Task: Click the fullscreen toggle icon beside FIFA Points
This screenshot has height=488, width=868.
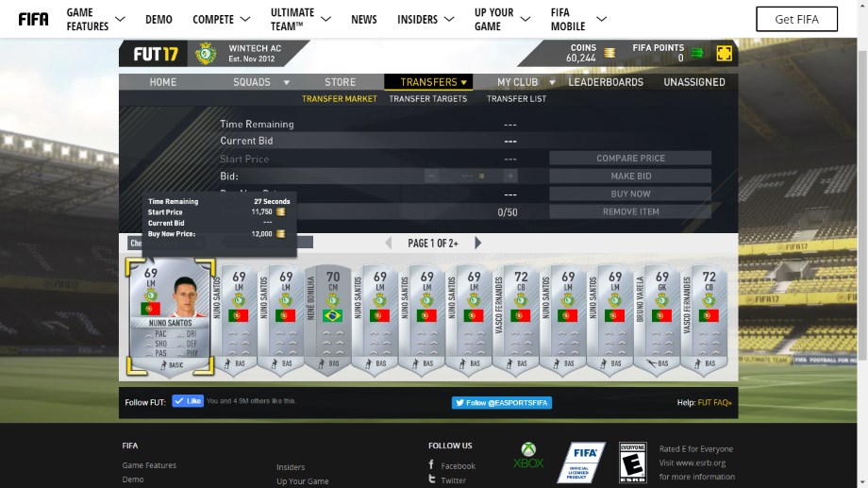Action: pyautogui.click(x=724, y=53)
